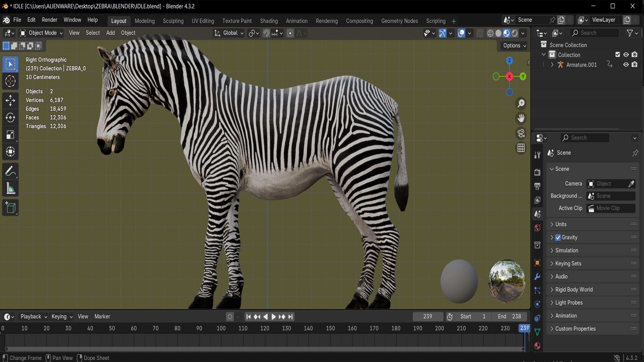644x362 pixels.
Task: Select the Measure tool
Action: 10,188
